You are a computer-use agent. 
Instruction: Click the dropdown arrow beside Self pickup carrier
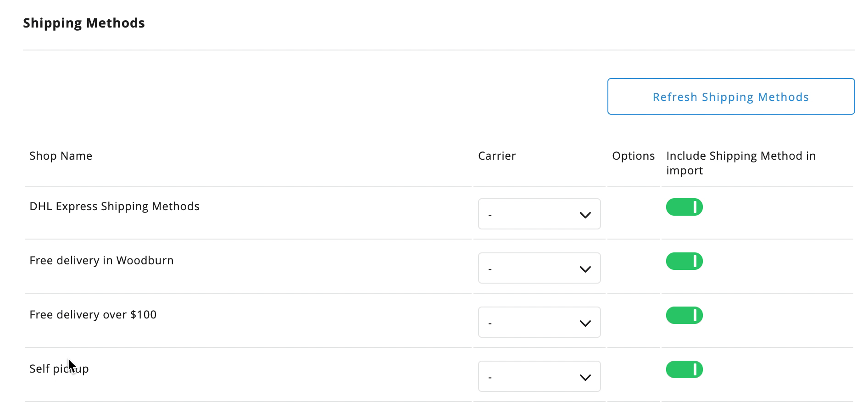coord(584,377)
